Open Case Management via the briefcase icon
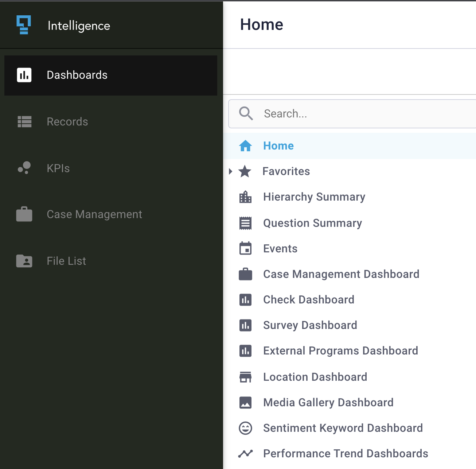The width and height of the screenshot is (476, 469). tap(24, 214)
